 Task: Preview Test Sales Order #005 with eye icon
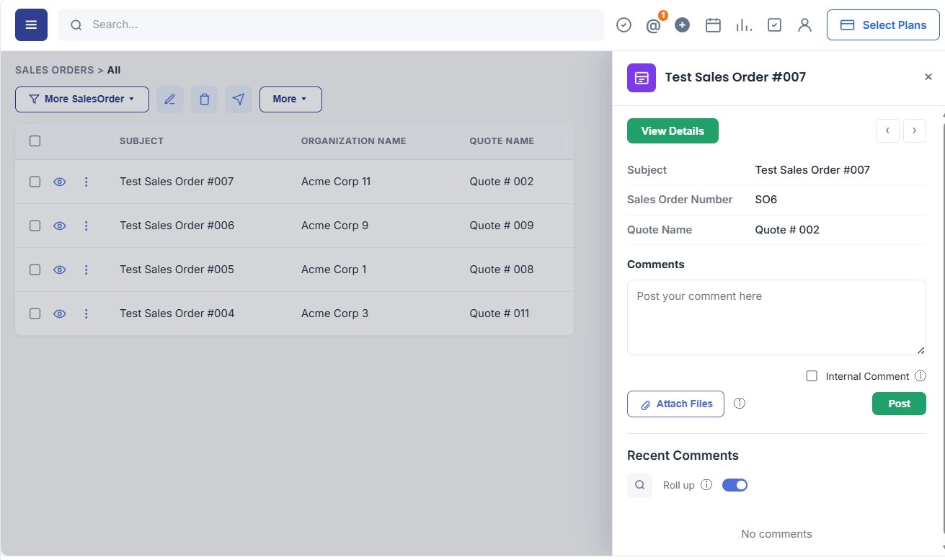pos(60,270)
